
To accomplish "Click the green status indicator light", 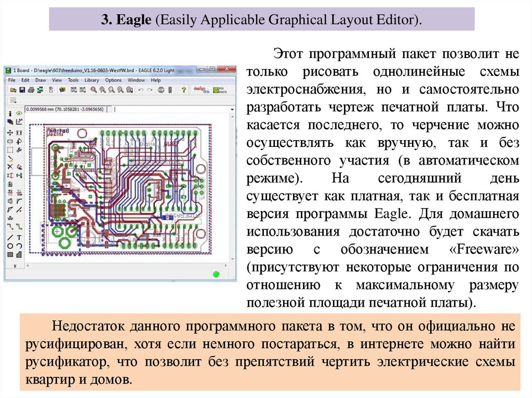I will pyautogui.click(x=216, y=274).
